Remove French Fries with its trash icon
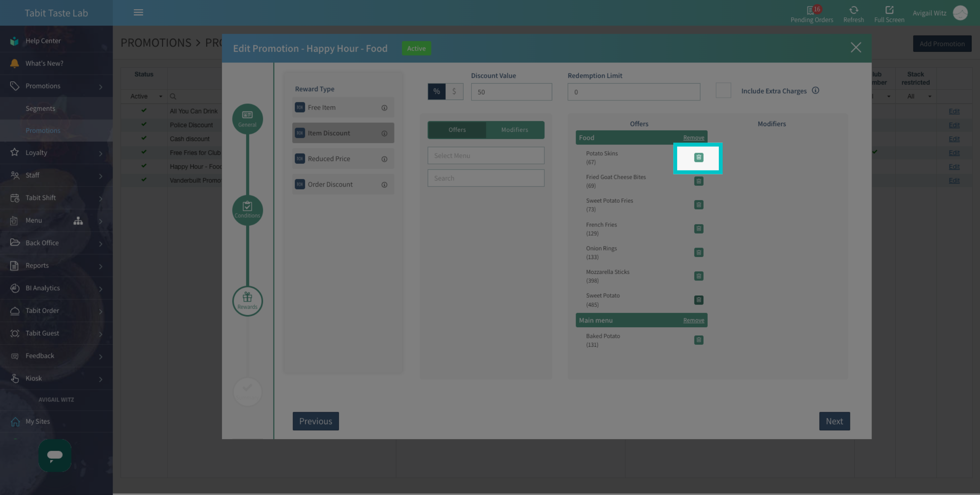The width and height of the screenshot is (980, 495). (x=699, y=229)
